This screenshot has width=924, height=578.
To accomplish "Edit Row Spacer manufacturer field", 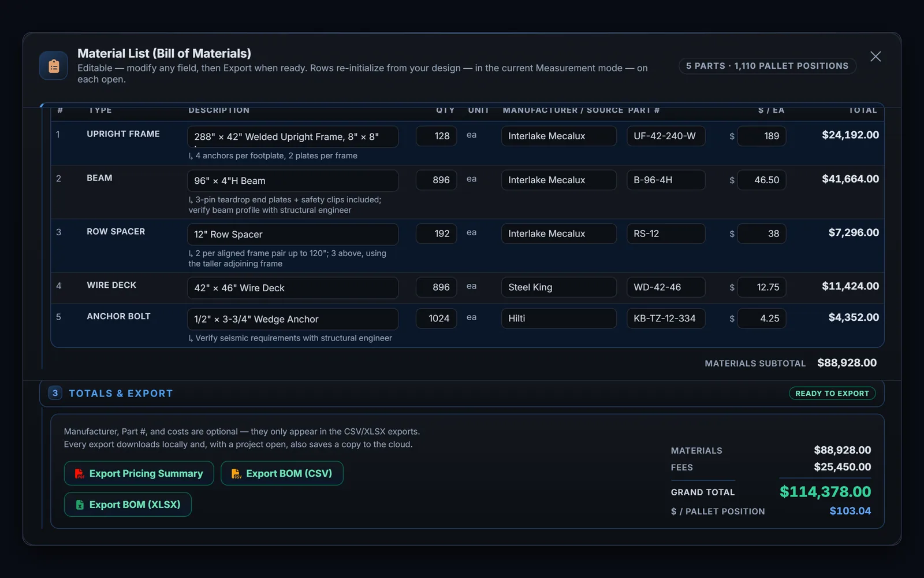I will [559, 234].
